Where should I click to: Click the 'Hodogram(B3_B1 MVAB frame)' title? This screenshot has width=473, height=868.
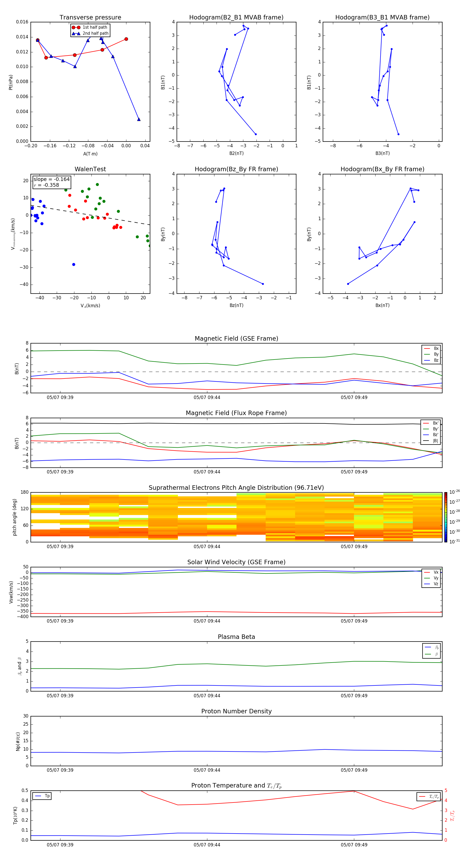pos(382,18)
